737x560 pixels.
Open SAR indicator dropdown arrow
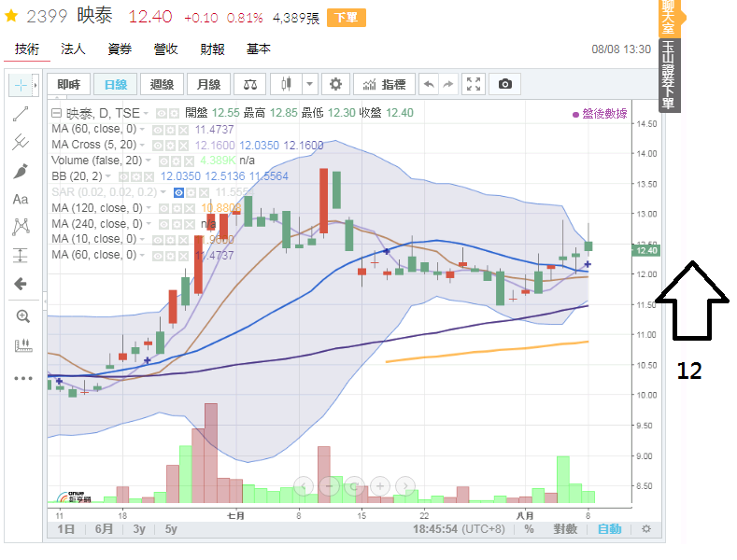(163, 192)
